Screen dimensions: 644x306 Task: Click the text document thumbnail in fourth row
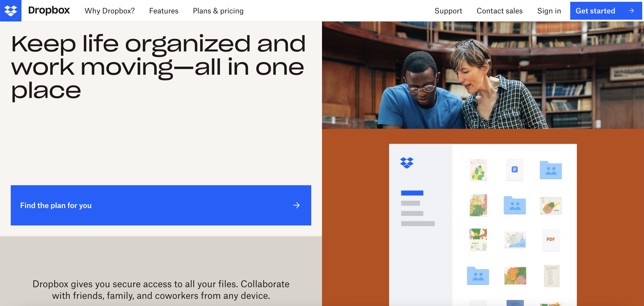coord(551,276)
